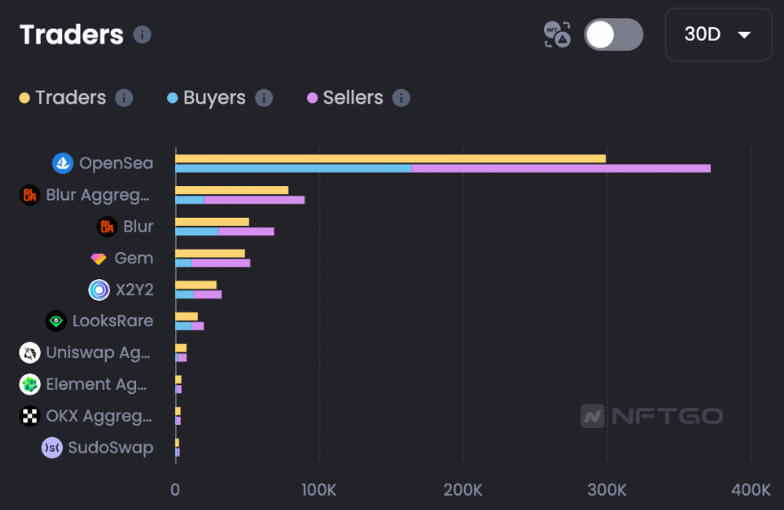Click the Uniswap Aggregator unicorn icon
Screen dimensions: 784x510
30,353
